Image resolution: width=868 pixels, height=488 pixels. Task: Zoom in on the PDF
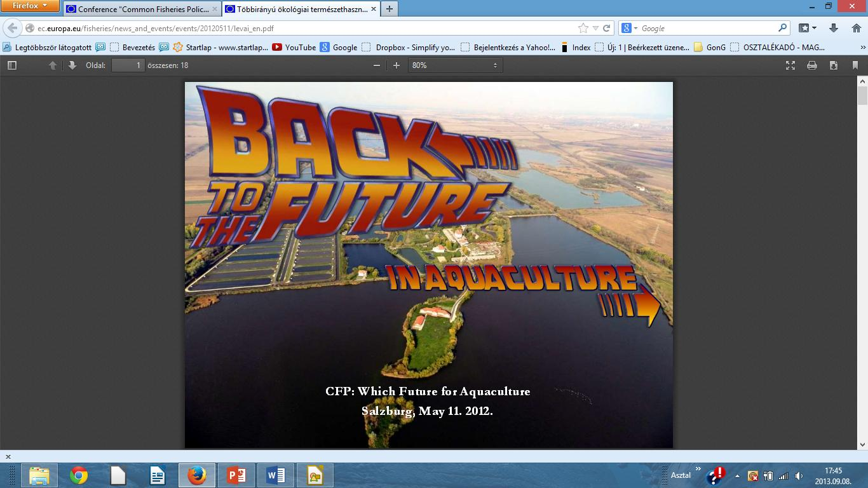pyautogui.click(x=397, y=65)
